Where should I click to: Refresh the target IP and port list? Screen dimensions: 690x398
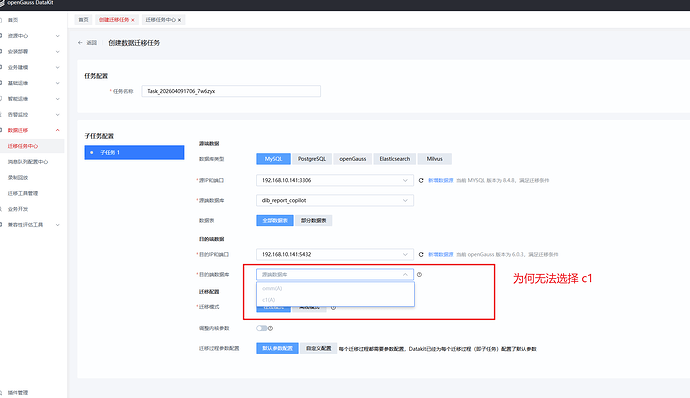point(421,254)
